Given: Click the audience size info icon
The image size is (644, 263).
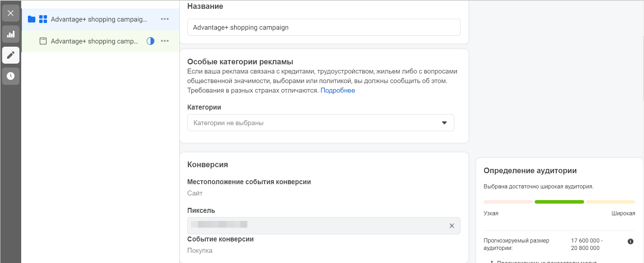Looking at the screenshot, I should 630,241.
